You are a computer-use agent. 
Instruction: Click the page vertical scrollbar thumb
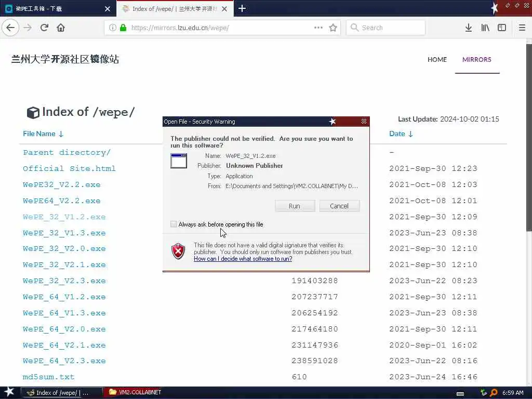[529, 137]
